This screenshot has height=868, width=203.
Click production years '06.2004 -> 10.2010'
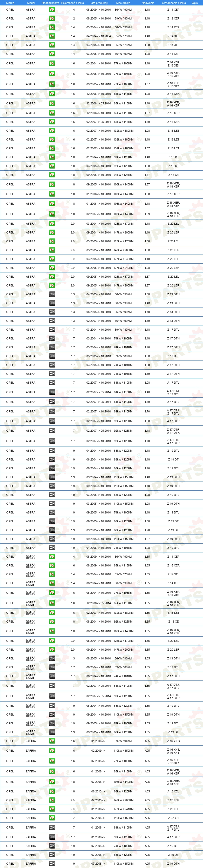(99, 460)
